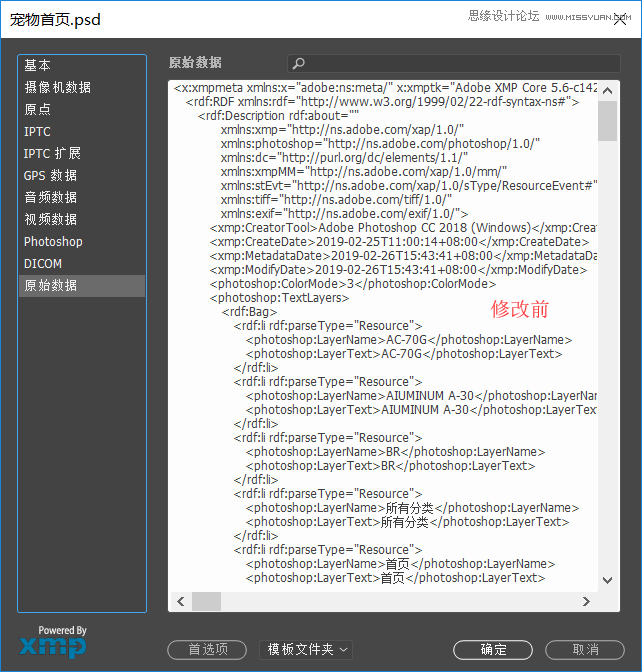
Task: Open the DICOM section
Action: pos(81,264)
